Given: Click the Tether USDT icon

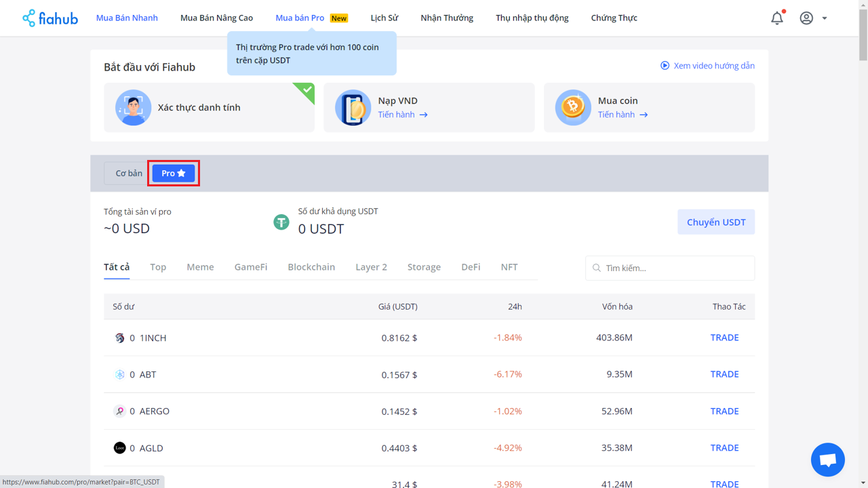Looking at the screenshot, I should (281, 222).
